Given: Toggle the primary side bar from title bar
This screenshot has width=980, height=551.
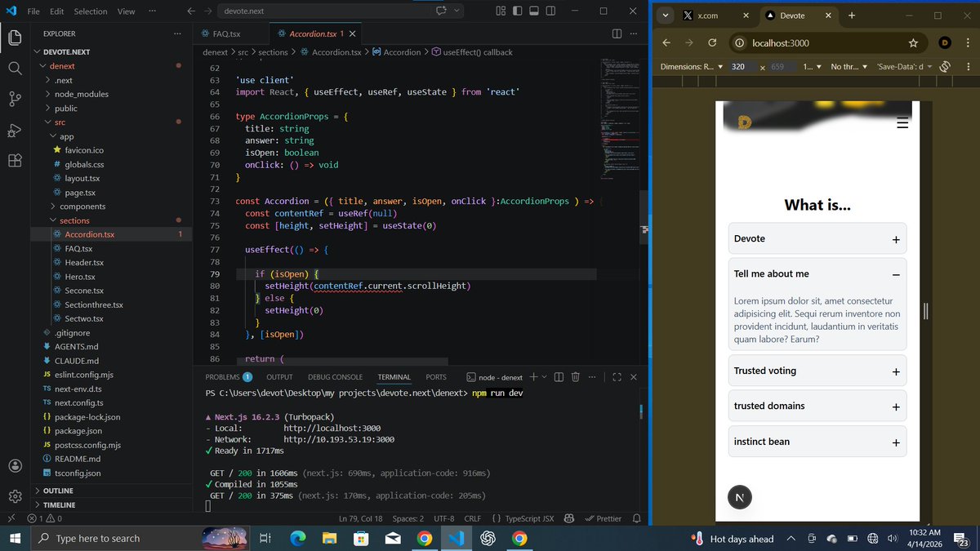Looking at the screenshot, I should 517,11.
